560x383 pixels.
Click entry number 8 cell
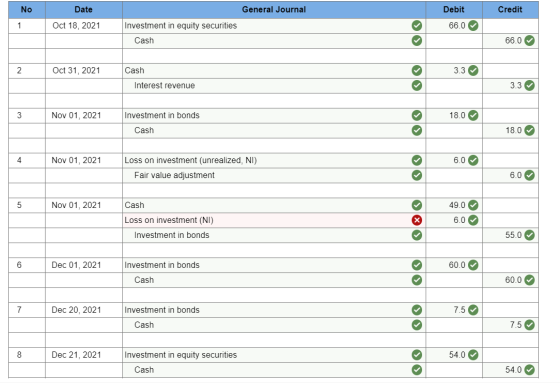click(x=27, y=355)
